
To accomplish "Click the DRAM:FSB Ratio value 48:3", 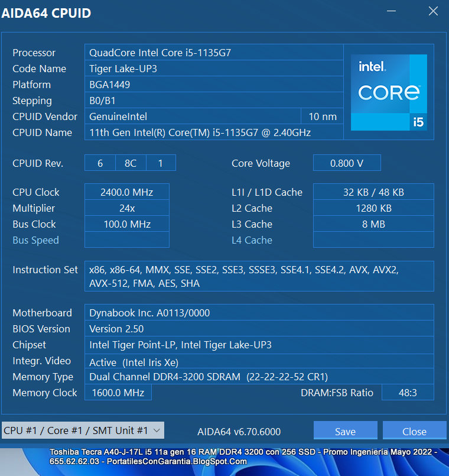I will (x=408, y=393).
